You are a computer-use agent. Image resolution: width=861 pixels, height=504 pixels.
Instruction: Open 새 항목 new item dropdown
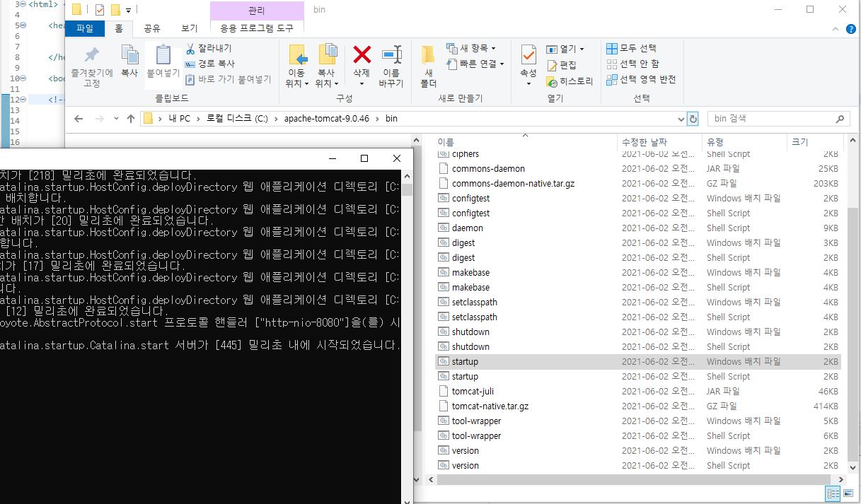pyautogui.click(x=471, y=48)
